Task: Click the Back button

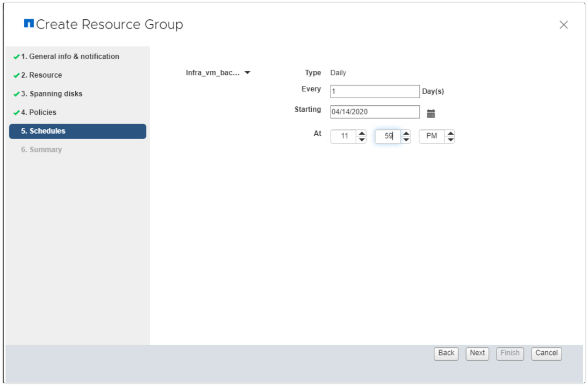Action: coord(446,353)
